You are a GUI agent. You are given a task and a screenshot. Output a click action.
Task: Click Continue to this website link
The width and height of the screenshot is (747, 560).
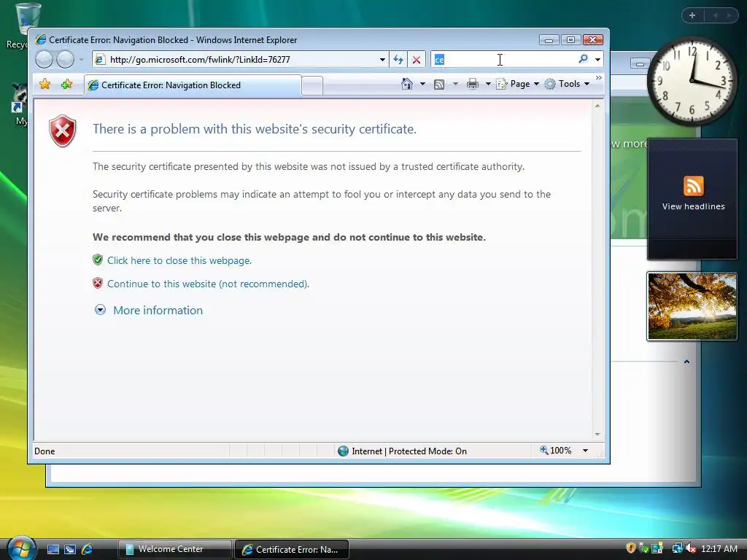[x=208, y=284]
